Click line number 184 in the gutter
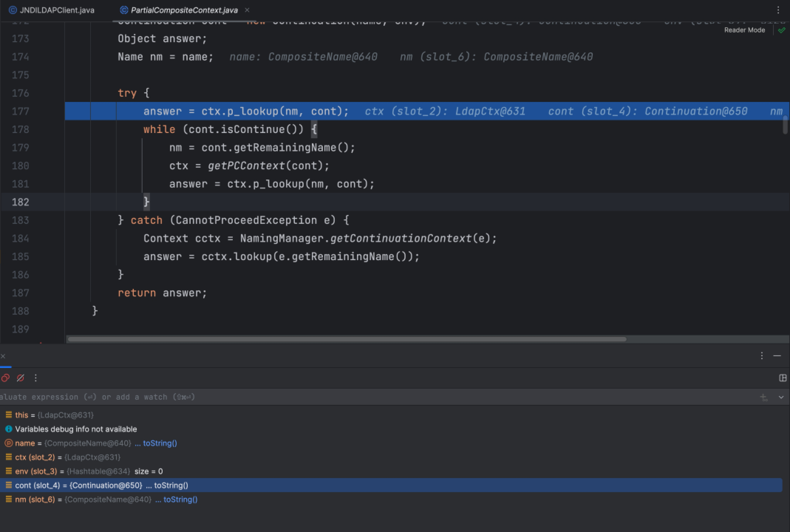The image size is (790, 532). [20, 238]
